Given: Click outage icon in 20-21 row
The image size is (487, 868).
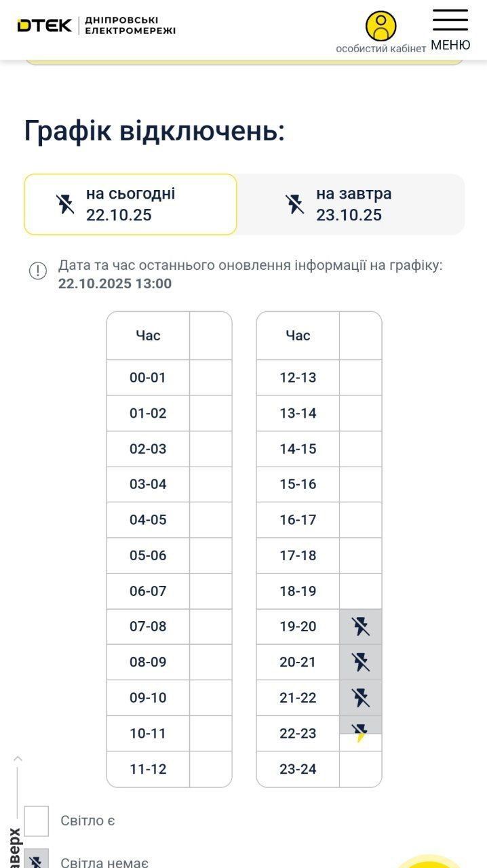Looking at the screenshot, I should click(361, 662).
